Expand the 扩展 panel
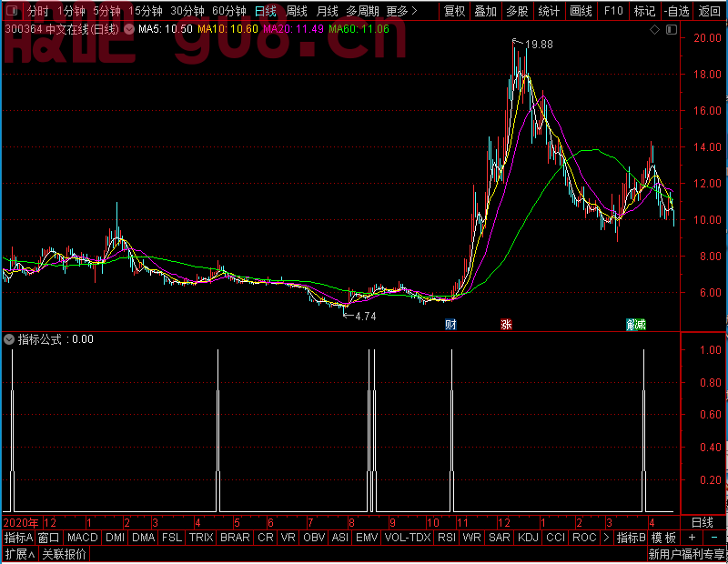The height and width of the screenshot is (564, 728). tap(20, 554)
